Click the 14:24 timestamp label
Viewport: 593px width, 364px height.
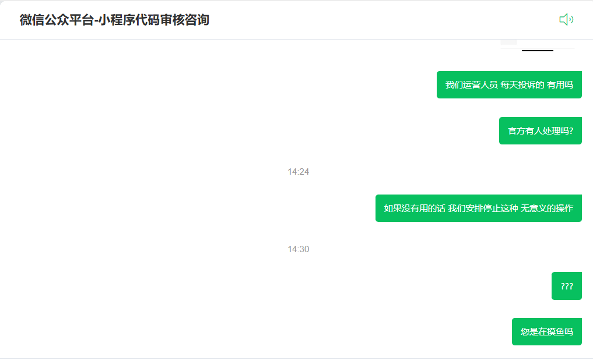tap(299, 172)
